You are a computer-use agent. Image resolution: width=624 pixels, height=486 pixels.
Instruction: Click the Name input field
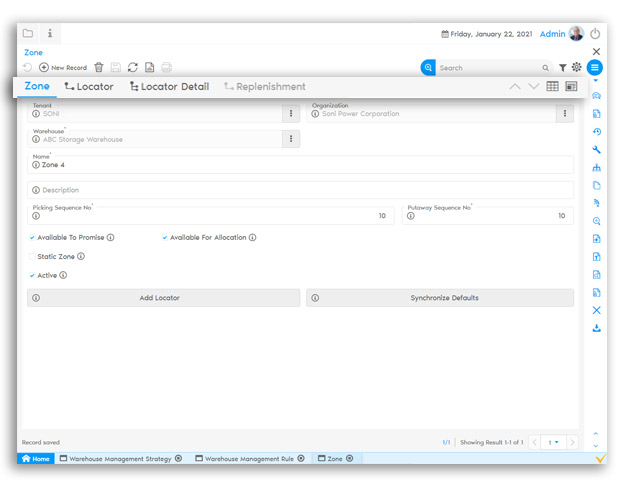[300, 165]
